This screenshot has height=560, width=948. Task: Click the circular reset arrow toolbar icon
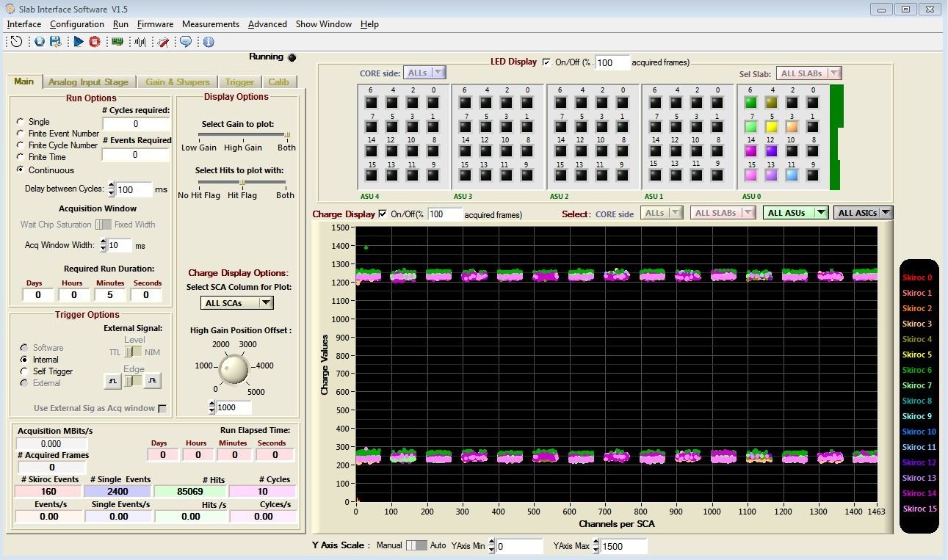[x=15, y=42]
